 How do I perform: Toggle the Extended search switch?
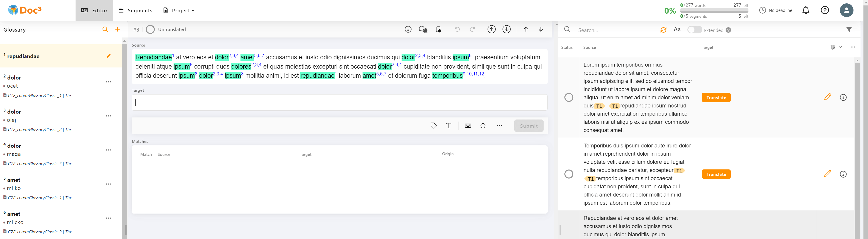[694, 30]
